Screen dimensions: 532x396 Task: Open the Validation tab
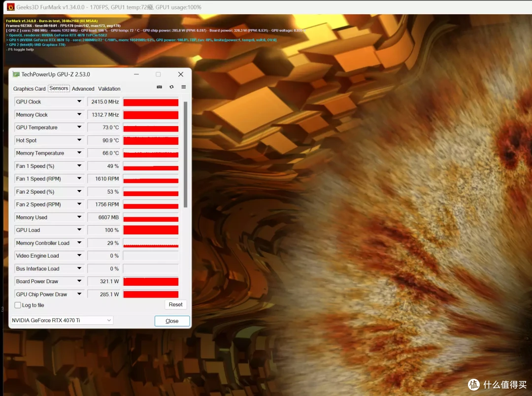109,89
